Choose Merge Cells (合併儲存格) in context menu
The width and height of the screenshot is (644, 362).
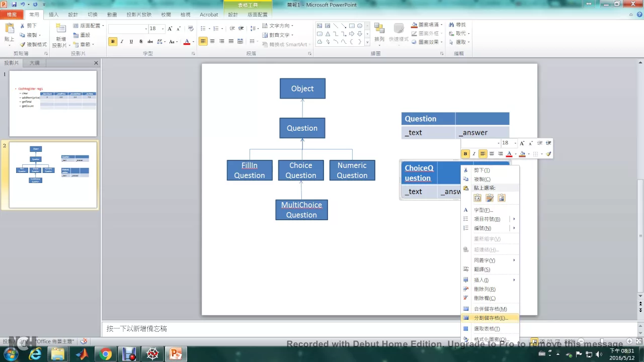490,309
